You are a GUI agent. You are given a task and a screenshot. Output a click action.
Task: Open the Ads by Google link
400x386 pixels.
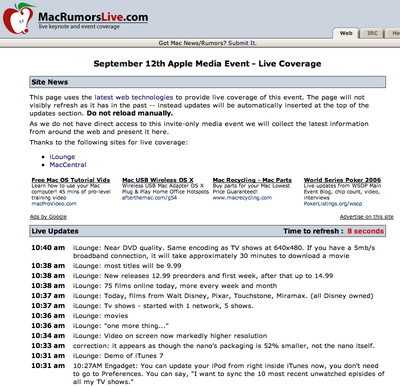pyautogui.click(x=48, y=217)
